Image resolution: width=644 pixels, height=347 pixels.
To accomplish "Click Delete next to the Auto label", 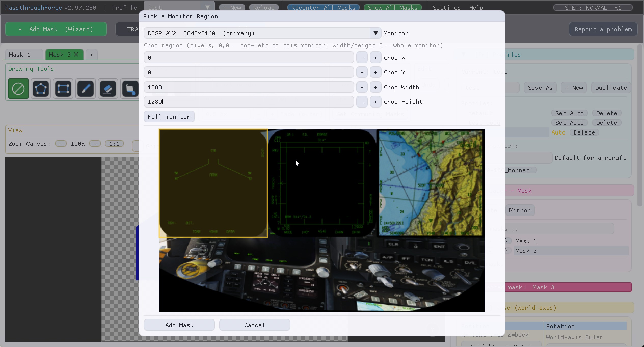I will coord(584,132).
